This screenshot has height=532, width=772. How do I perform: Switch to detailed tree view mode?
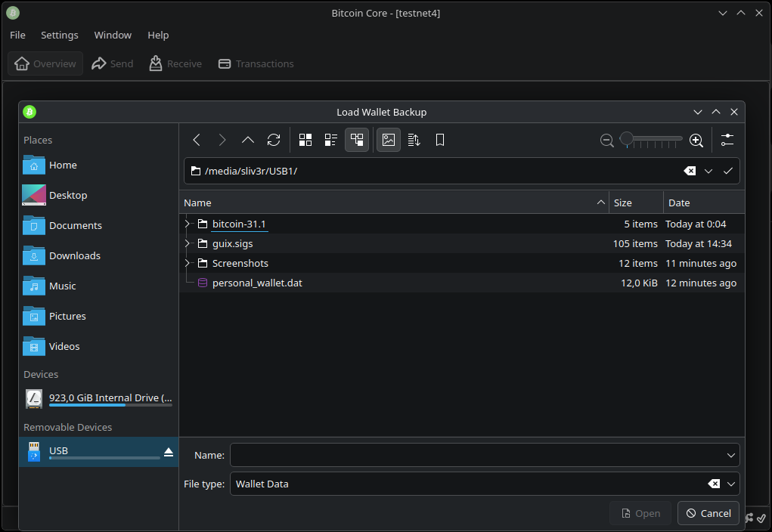[x=357, y=141]
